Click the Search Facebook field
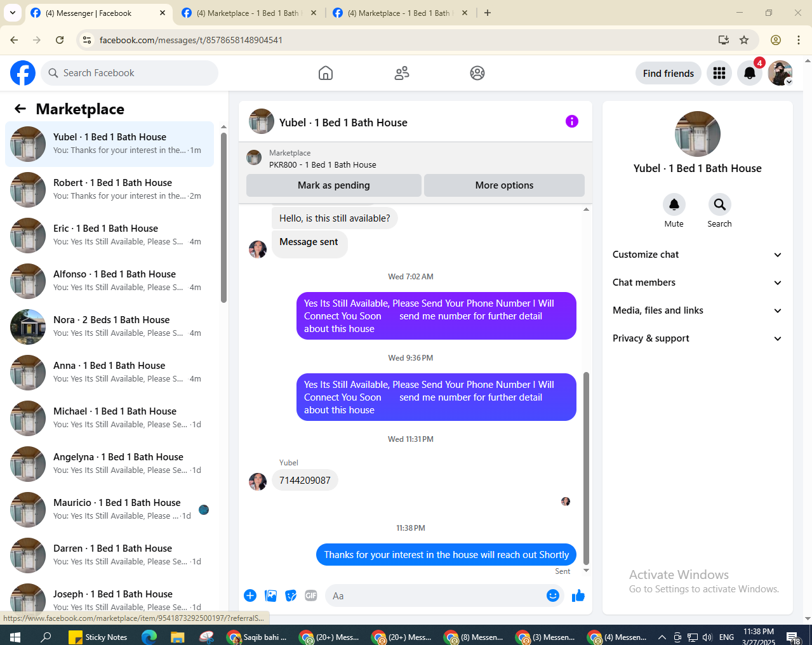The image size is (812, 645). (130, 73)
